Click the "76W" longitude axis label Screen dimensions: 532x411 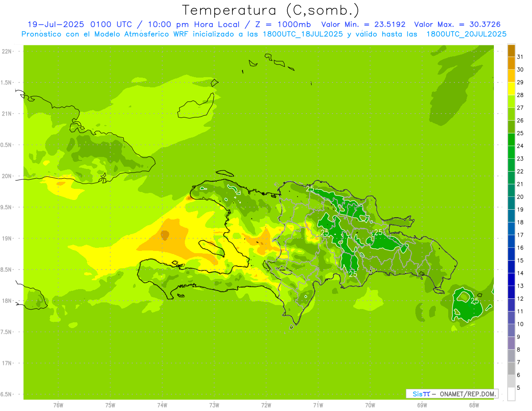tap(58, 405)
